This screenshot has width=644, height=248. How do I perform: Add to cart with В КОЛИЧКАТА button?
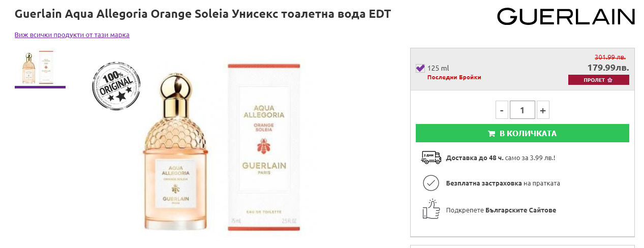click(x=523, y=134)
